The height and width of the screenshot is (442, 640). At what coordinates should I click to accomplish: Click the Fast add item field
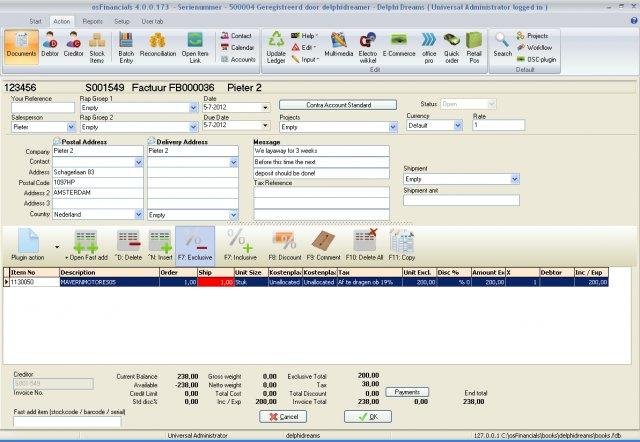tap(67, 422)
